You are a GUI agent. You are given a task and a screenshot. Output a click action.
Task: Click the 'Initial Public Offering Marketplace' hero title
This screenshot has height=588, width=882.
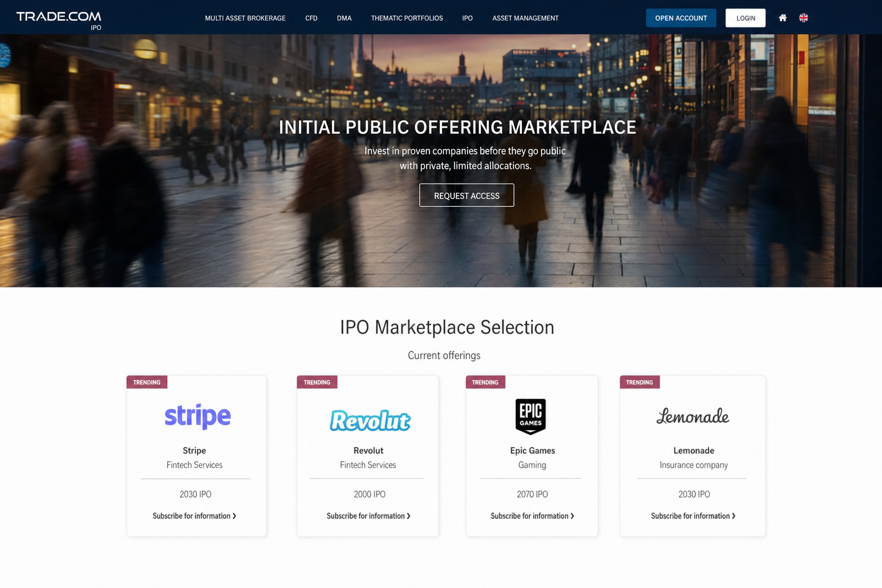tap(458, 127)
